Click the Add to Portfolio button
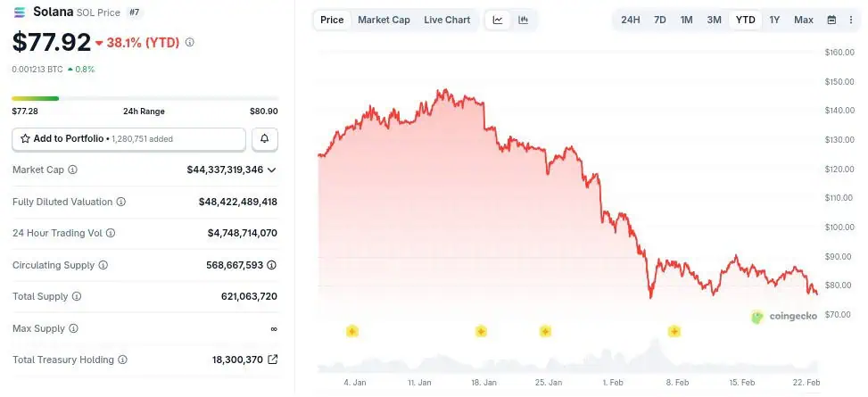 tap(128, 139)
